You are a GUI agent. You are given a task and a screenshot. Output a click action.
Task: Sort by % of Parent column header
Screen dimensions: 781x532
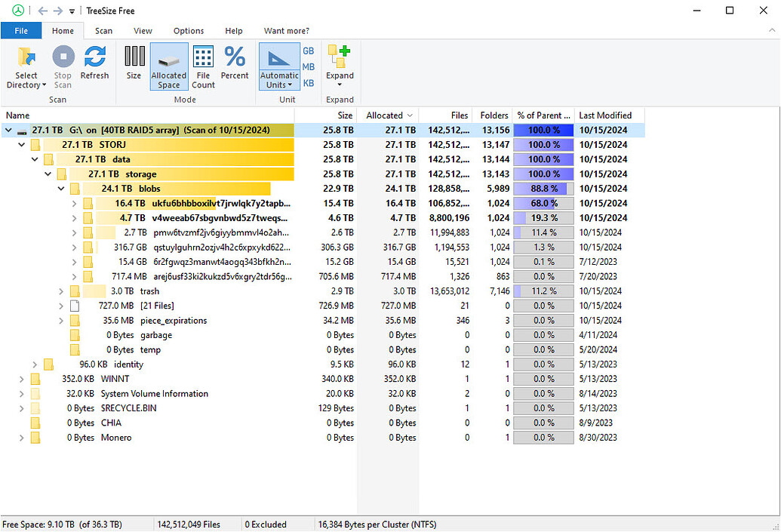(x=543, y=115)
